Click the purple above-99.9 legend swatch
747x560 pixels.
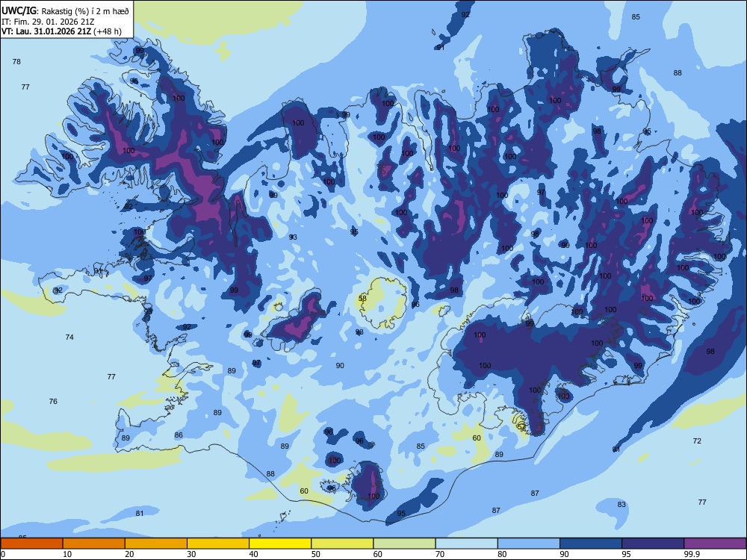[715, 544]
